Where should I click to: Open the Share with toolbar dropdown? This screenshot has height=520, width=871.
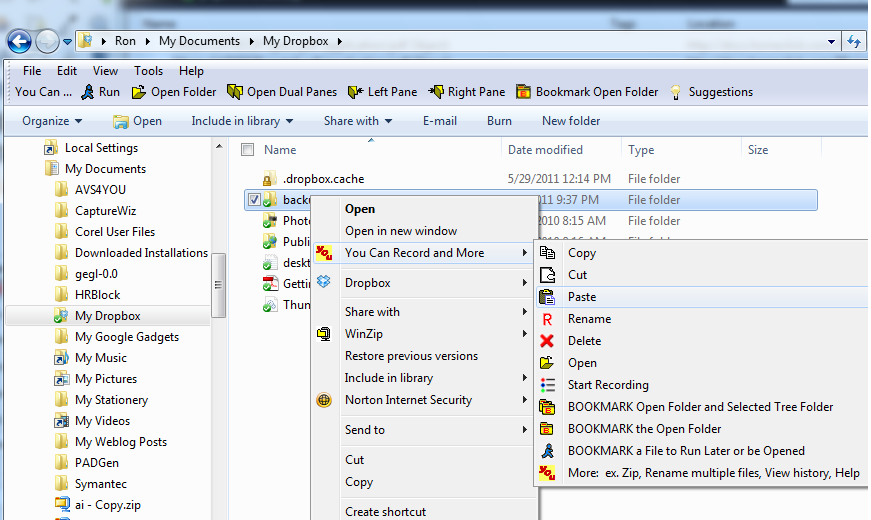coord(357,121)
